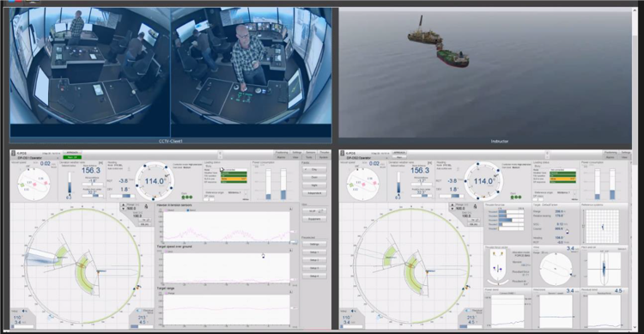Click the Reference systems vertical scale slider
The image size is (644, 334).
point(584,226)
